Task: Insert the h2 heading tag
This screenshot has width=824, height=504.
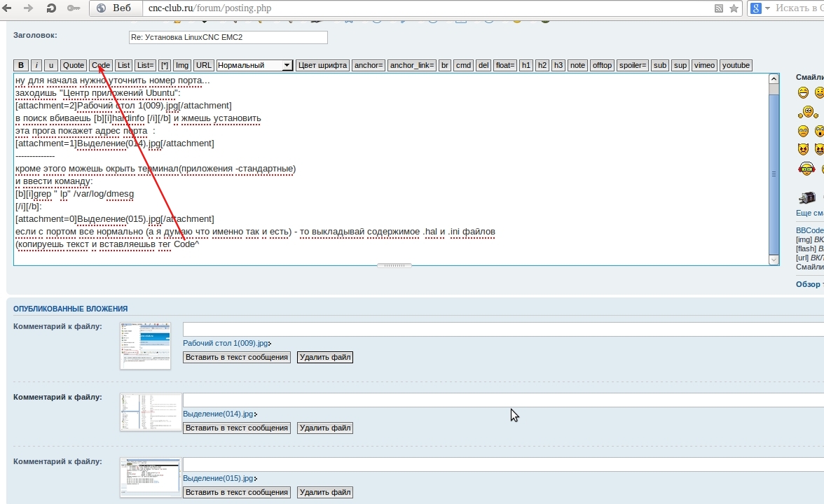Action: (x=542, y=65)
